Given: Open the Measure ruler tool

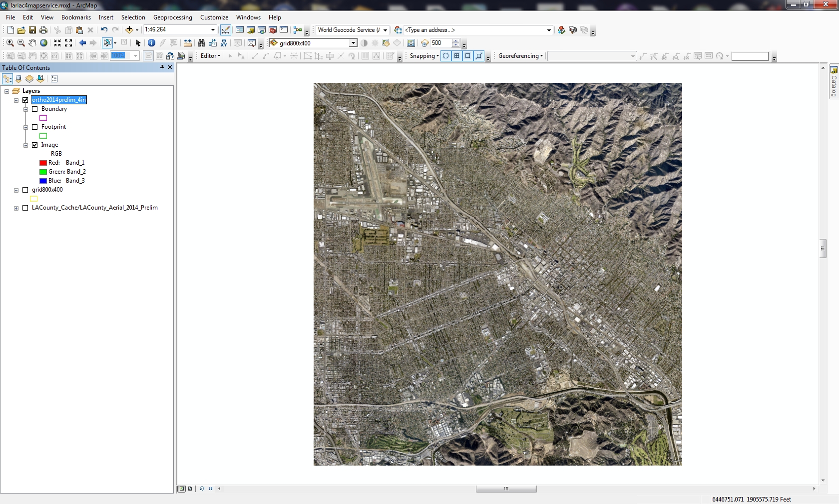Looking at the screenshot, I should [x=188, y=43].
